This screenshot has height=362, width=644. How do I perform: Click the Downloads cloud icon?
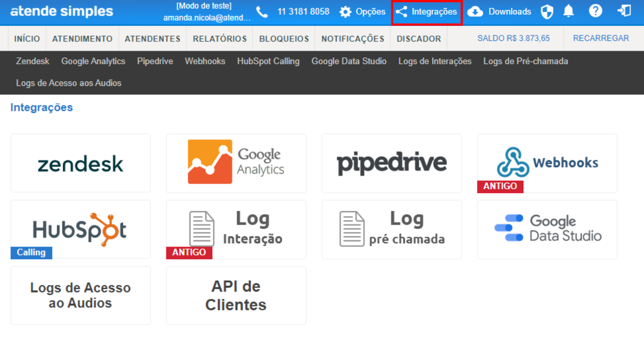(475, 12)
